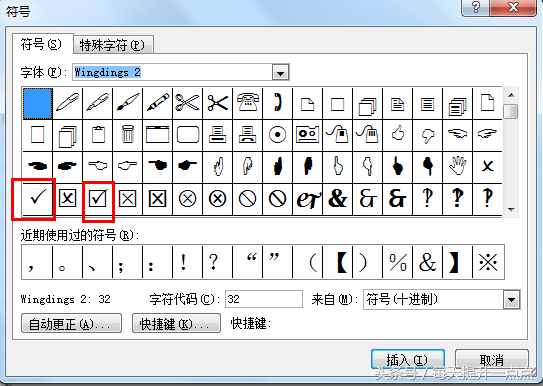
Task: Select the solid black scissors symbol
Action: tap(217, 103)
